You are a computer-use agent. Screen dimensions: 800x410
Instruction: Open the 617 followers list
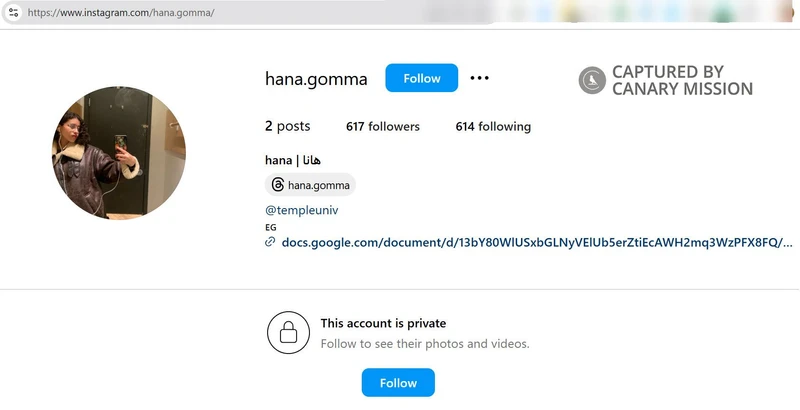pyautogui.click(x=382, y=127)
